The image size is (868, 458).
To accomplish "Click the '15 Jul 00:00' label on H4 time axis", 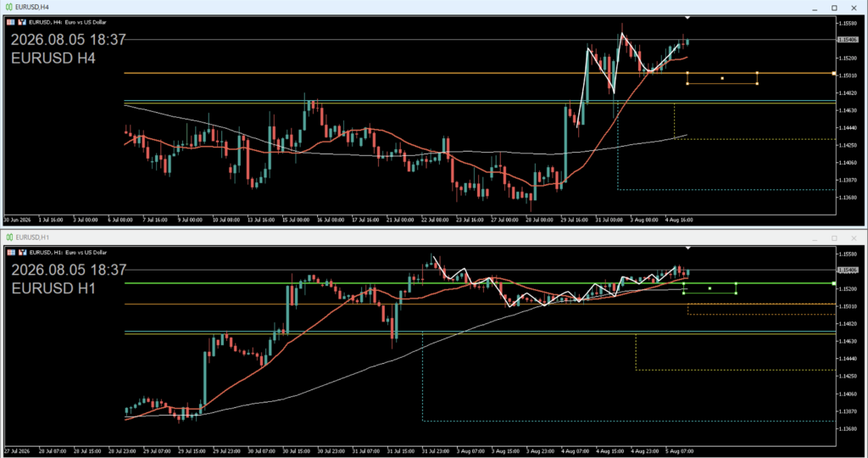I will pos(296,220).
